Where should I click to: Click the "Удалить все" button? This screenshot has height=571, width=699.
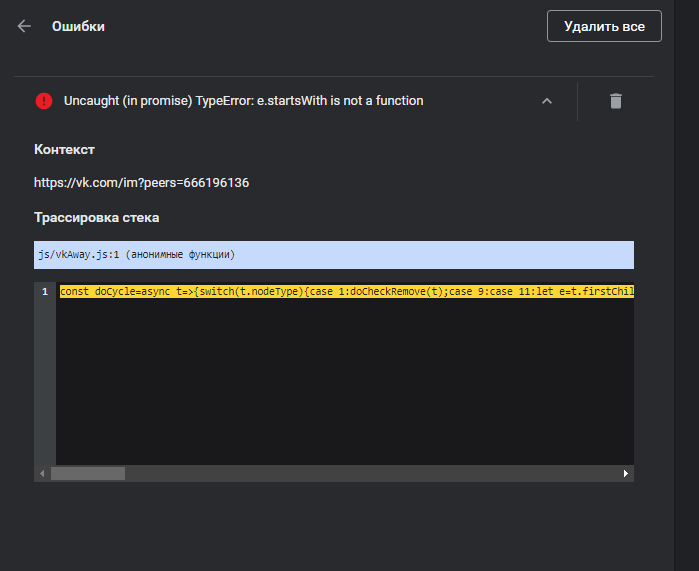tap(604, 26)
